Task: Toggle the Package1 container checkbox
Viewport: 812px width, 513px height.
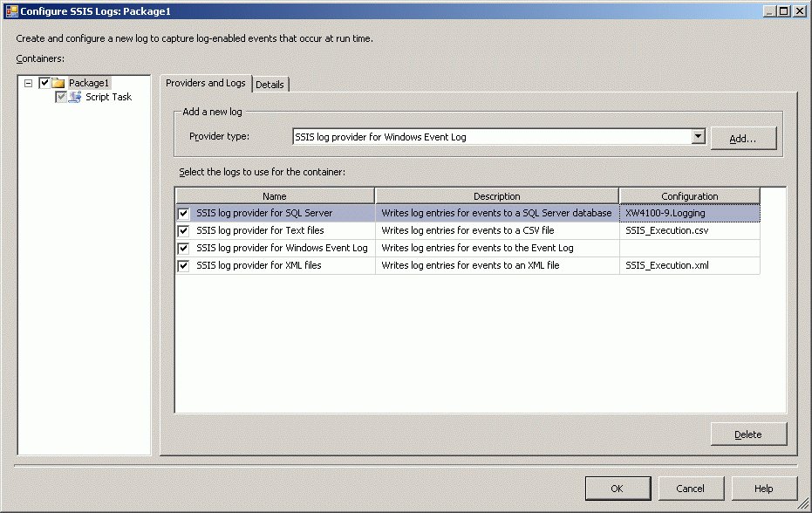Action: coord(44,83)
